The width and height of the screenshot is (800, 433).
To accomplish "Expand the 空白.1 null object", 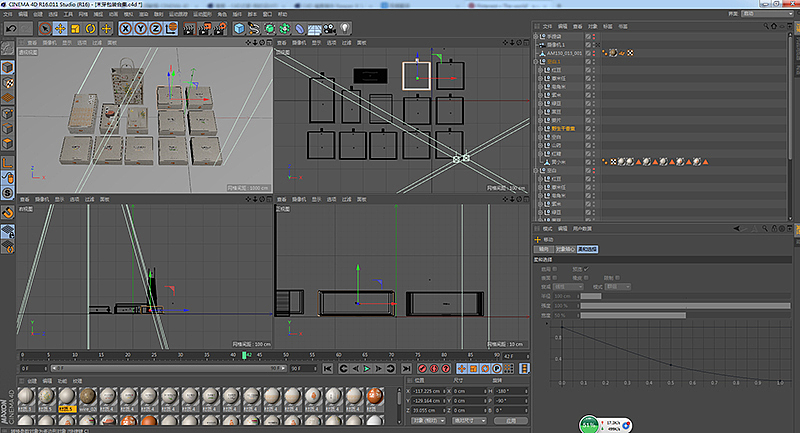I will (x=536, y=62).
